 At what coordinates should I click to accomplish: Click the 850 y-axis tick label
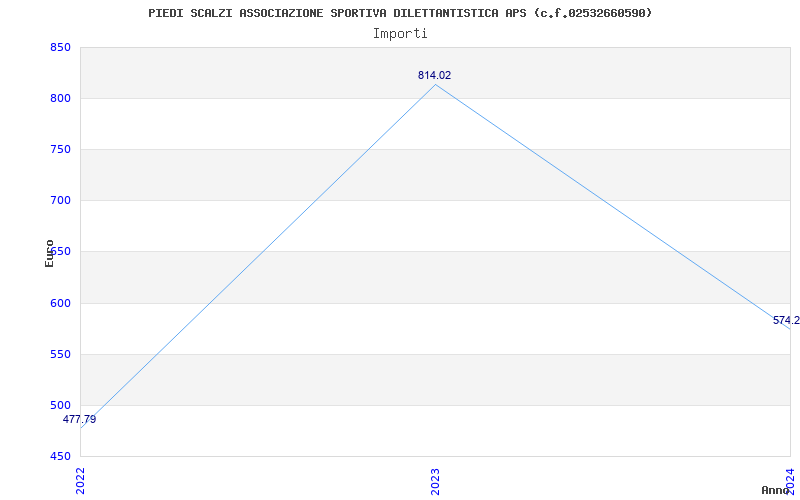[x=60, y=47]
